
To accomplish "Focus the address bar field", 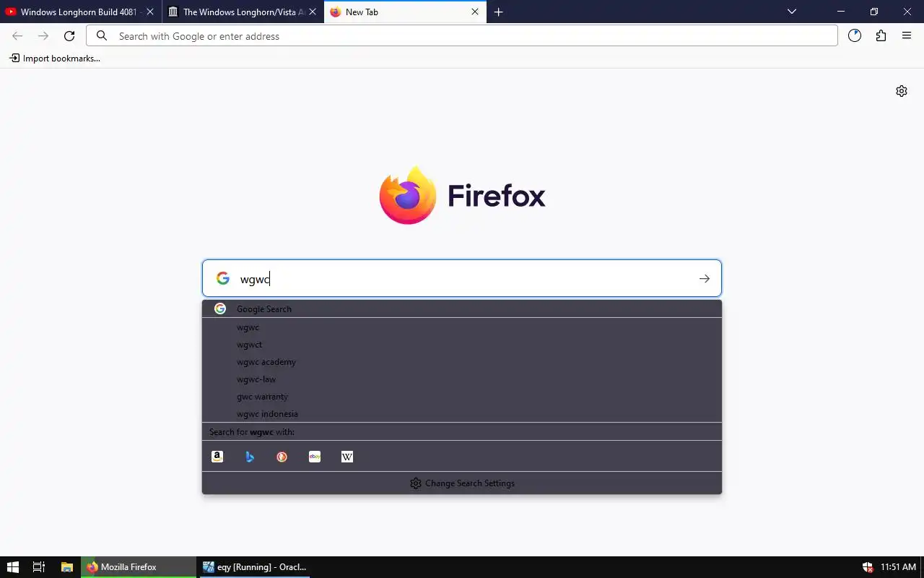I will tap(462, 36).
